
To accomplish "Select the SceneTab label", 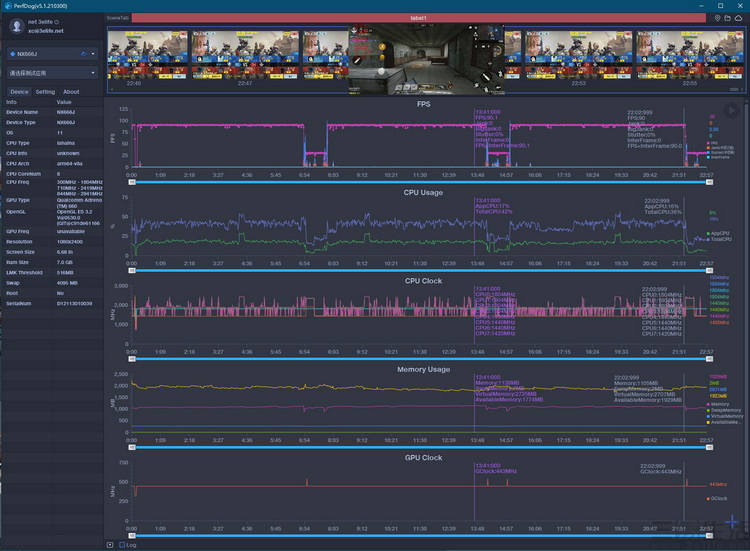I will point(117,18).
